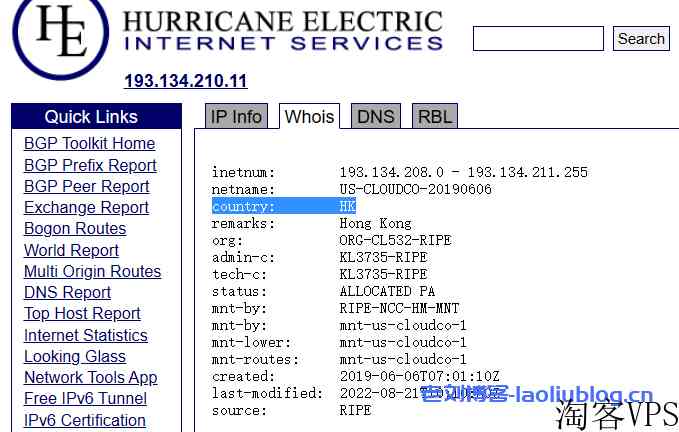Open Exchange Report link
This screenshot has height=432, width=679.
pos(87,208)
